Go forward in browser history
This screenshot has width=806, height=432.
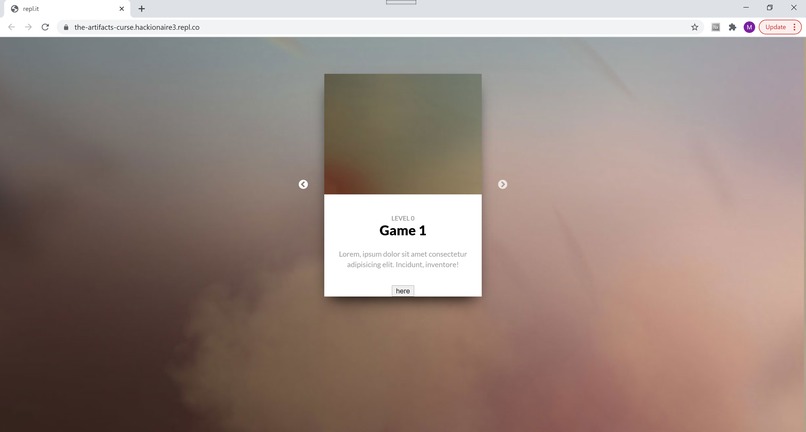pyautogui.click(x=28, y=27)
